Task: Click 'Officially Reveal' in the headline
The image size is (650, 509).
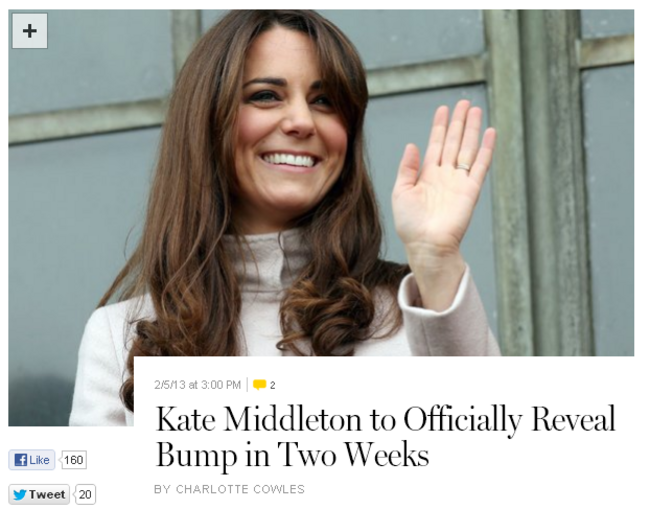Action: pos(509,419)
